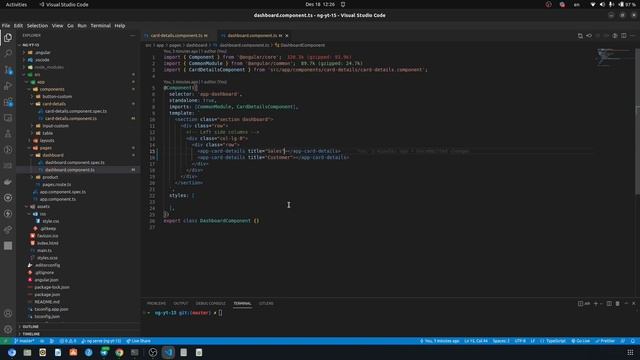Click the split editor right icon
The width and height of the screenshot is (640, 360).
click(x=624, y=36)
